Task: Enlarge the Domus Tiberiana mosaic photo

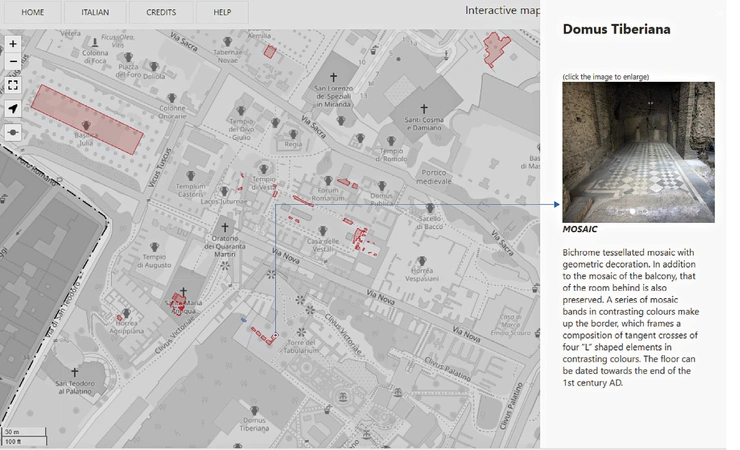Action: pyautogui.click(x=638, y=152)
